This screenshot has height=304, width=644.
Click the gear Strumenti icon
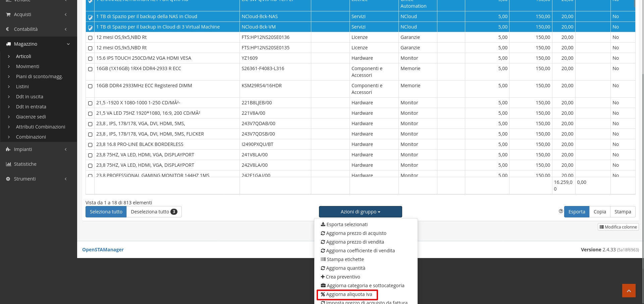tap(8, 179)
